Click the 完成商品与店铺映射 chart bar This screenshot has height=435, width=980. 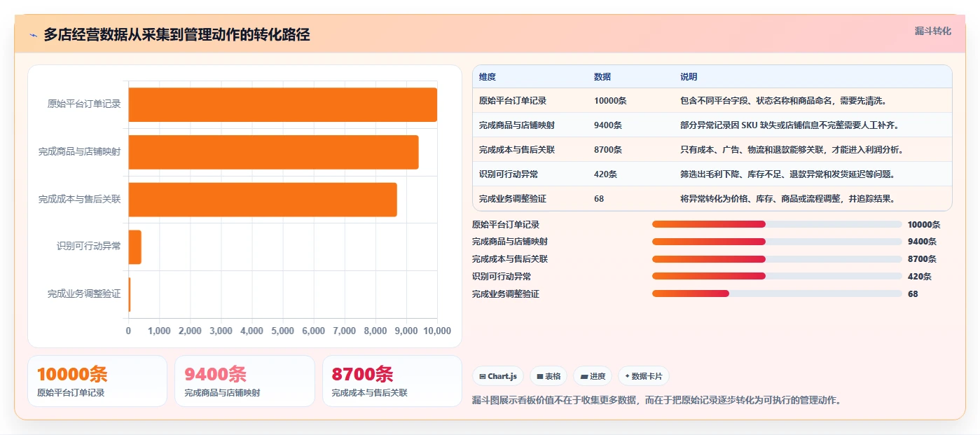(x=273, y=152)
